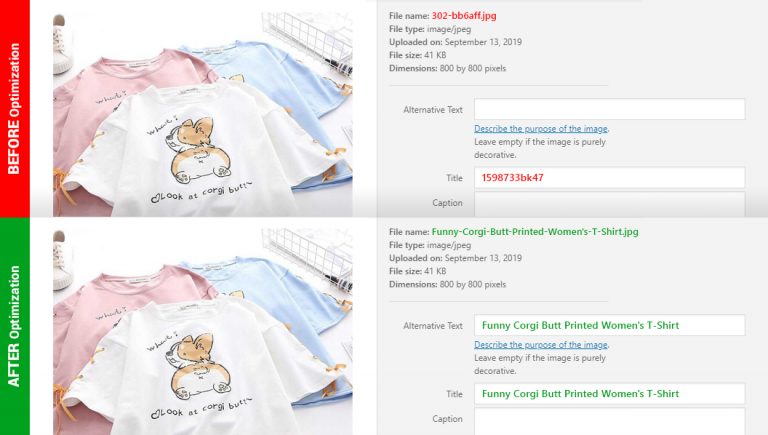Click the Alternative Text field with Funny Corgi text
The height and width of the screenshot is (435, 768).
tap(609, 325)
